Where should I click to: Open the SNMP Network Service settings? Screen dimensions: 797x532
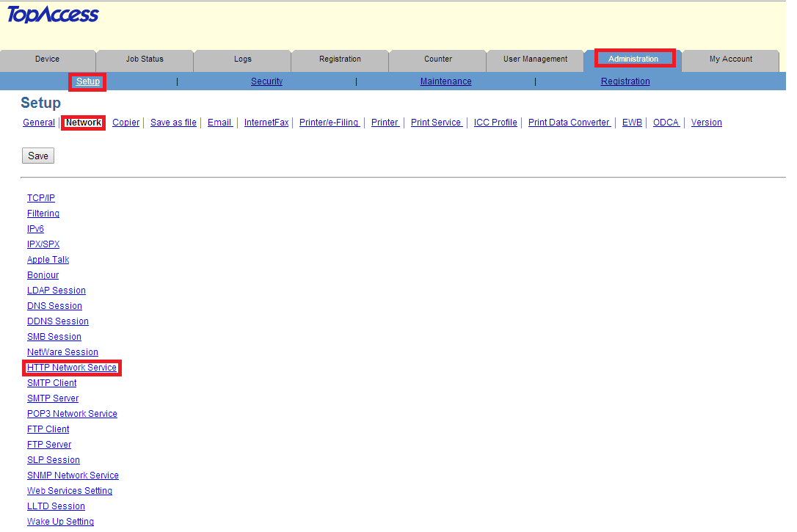click(x=73, y=475)
